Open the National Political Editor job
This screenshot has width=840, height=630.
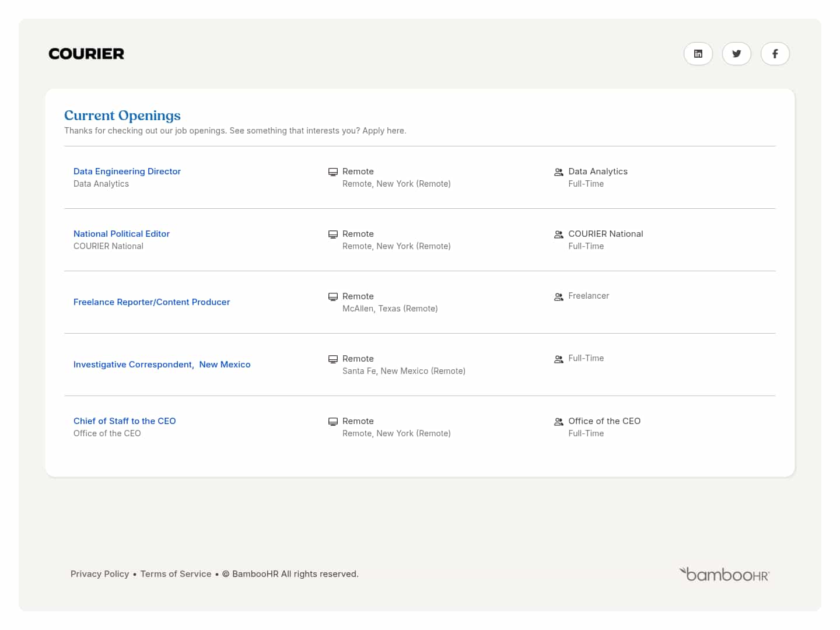pyautogui.click(x=121, y=234)
